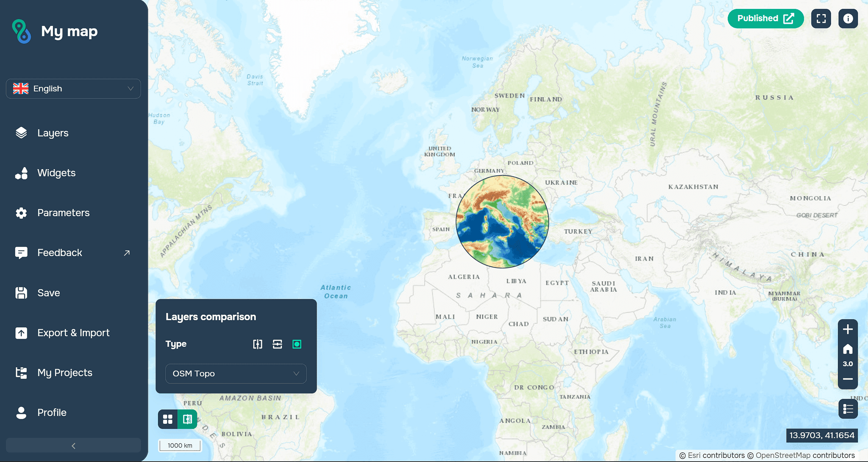This screenshot has width=868, height=462.
Task: Open the info icon button
Action: point(848,19)
